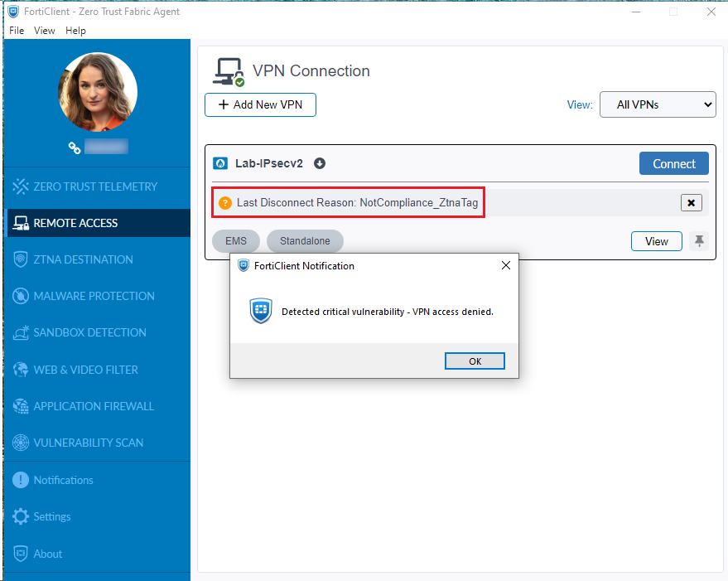728x581 pixels.
Task: Click the Zero Trust Telemetry icon
Action: point(21,186)
